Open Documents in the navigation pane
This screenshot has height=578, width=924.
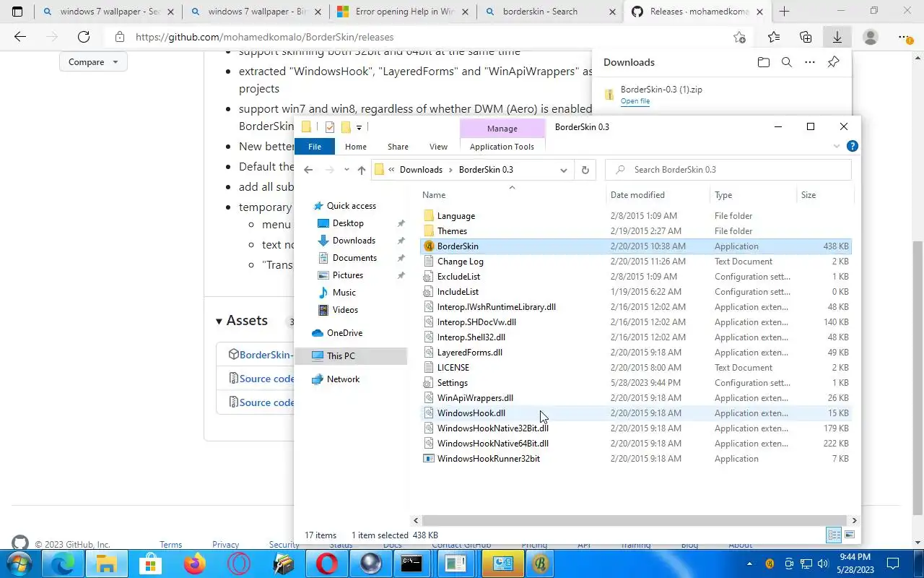pyautogui.click(x=354, y=258)
